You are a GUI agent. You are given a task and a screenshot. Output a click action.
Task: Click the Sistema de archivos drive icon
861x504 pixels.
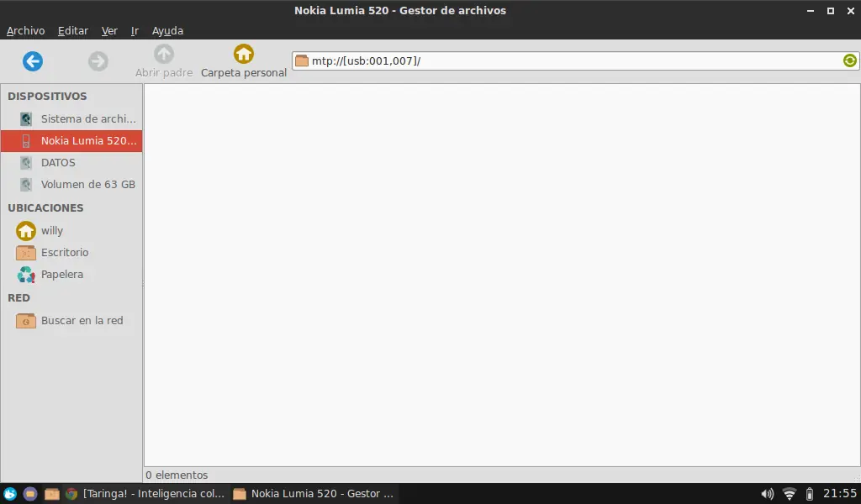pyautogui.click(x=26, y=118)
